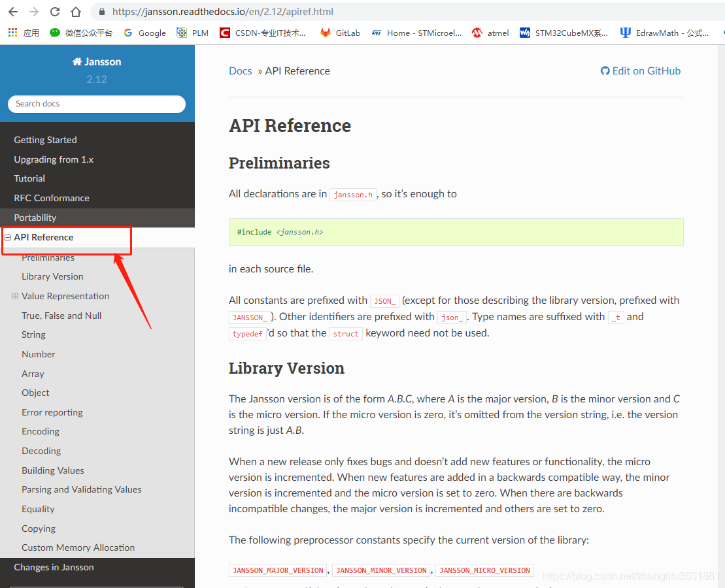Open the Google bookmark
The image size is (725, 588).
point(144,33)
